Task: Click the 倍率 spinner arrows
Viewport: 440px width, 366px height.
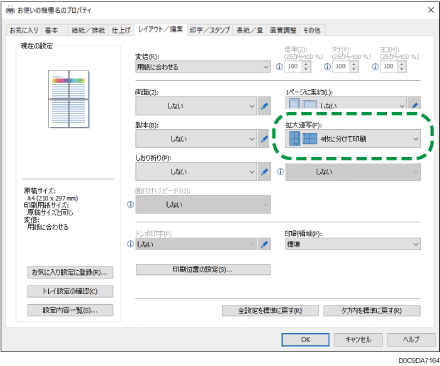Action: click(x=306, y=66)
